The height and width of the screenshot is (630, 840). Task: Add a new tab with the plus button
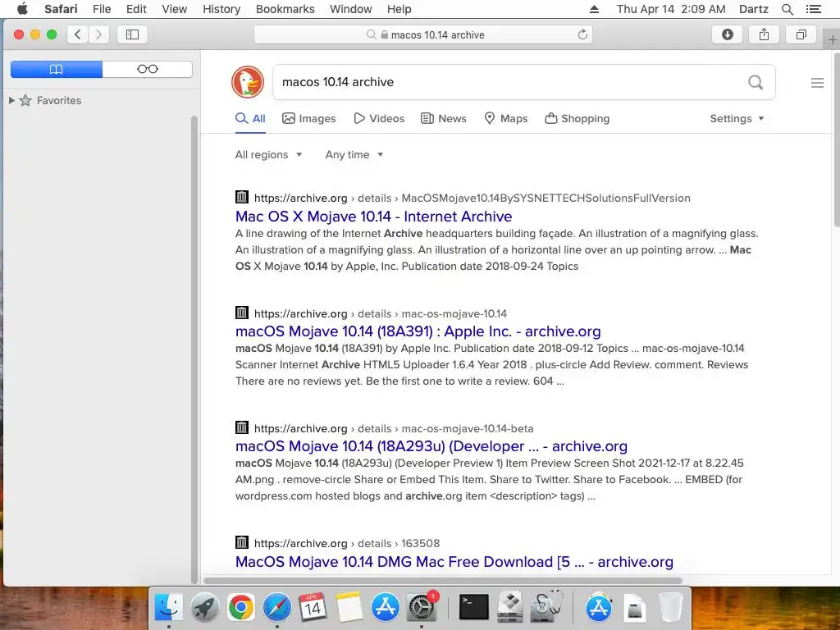833,39
